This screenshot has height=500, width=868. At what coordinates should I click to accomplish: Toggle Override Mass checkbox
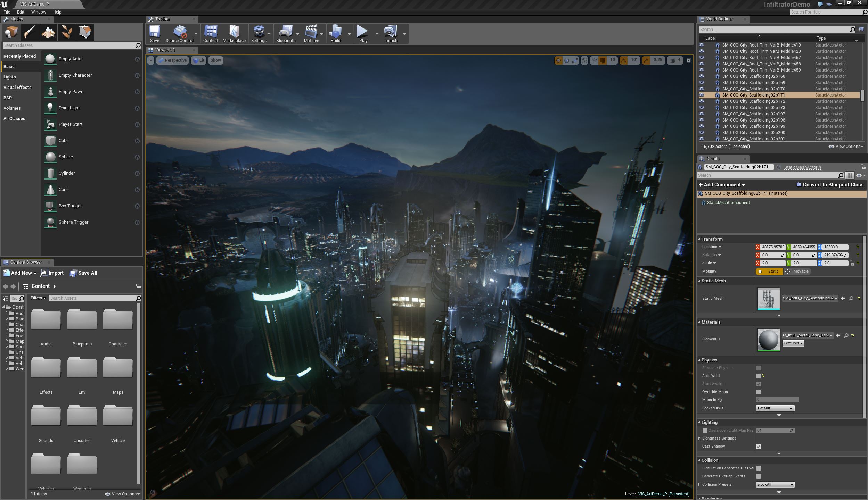(758, 391)
